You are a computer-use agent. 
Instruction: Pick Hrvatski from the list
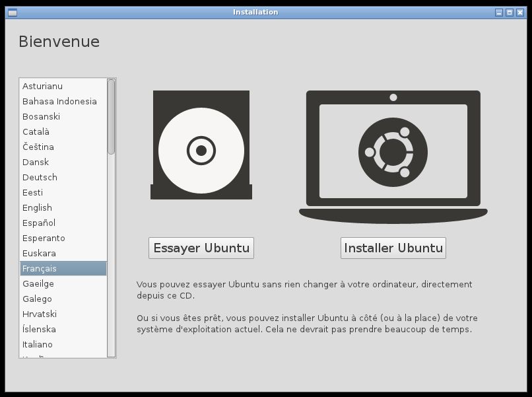tap(63, 314)
